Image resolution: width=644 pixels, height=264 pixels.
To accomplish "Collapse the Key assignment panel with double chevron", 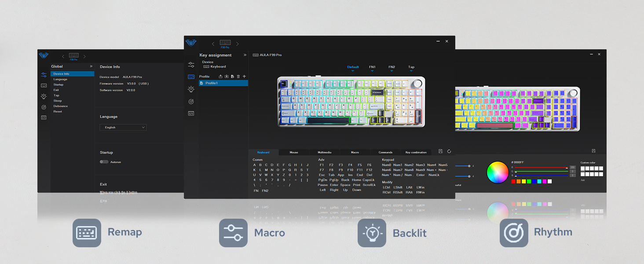I will (x=245, y=55).
